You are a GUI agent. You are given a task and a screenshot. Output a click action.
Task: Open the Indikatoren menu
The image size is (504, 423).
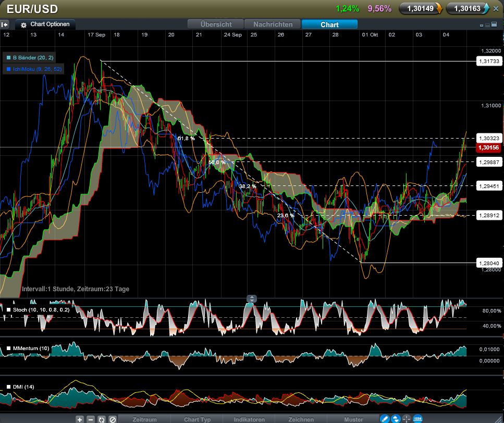[x=250, y=419]
